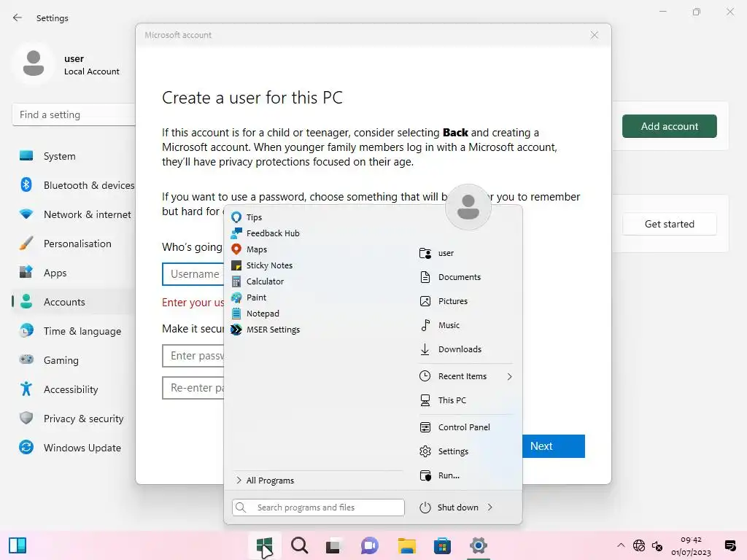Open taskbar Search magnifier
Viewport: 747px width, 560px height.
click(x=300, y=545)
